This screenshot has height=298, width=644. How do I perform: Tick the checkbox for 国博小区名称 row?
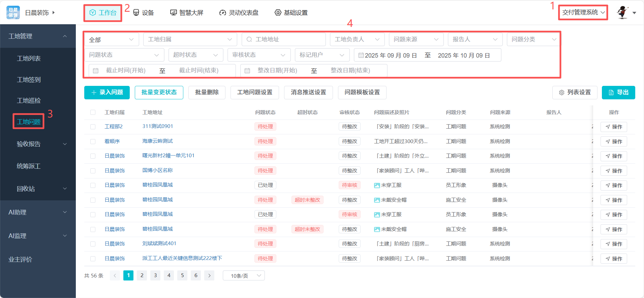coord(93,171)
